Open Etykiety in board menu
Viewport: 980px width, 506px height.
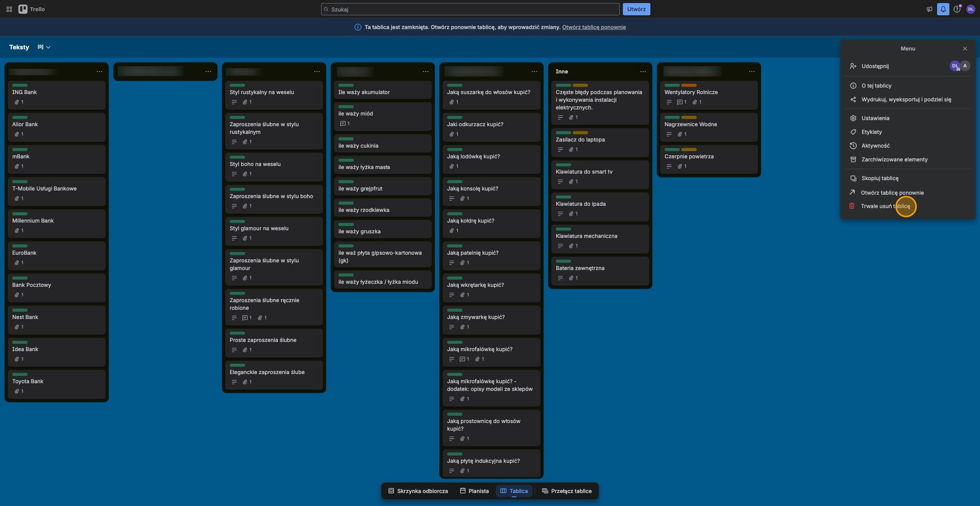point(908,132)
